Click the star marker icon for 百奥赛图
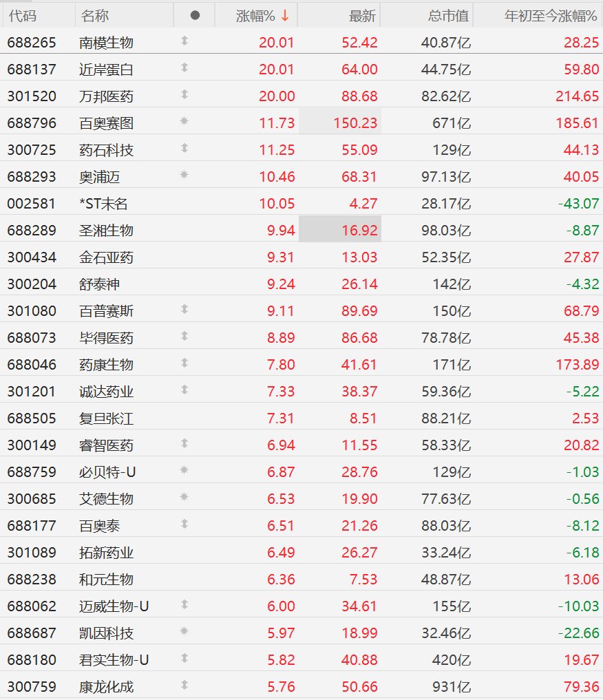The height and width of the screenshot is (700, 603). [x=184, y=121]
